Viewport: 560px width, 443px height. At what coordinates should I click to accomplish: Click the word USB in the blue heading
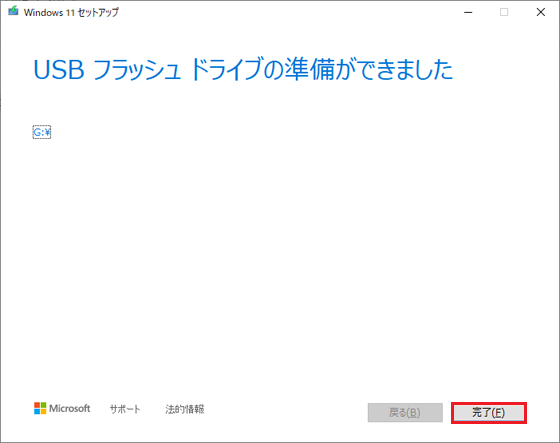click(x=59, y=70)
